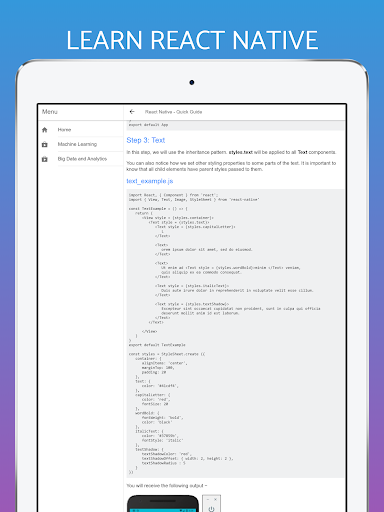384x512 pixels.
Task: Open Machine Learning menu item
Action: point(81,144)
